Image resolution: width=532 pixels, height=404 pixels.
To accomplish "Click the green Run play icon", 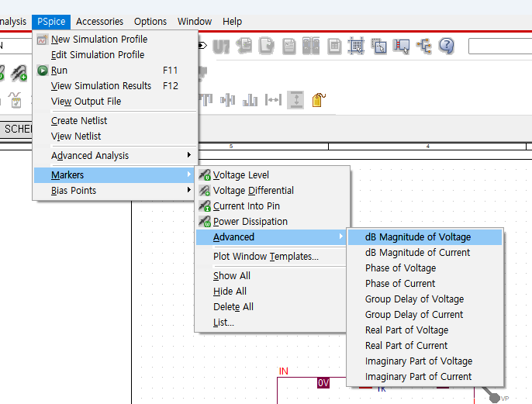I will coord(43,71).
